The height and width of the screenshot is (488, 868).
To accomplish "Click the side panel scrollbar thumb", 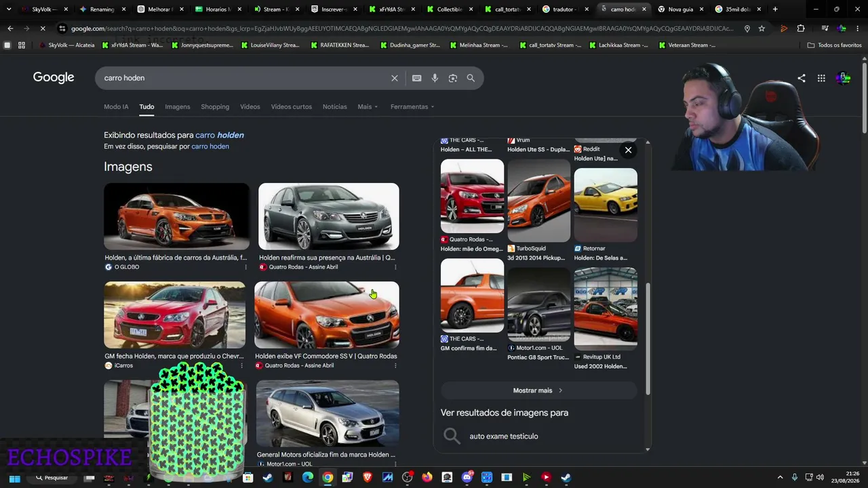I will click(648, 339).
